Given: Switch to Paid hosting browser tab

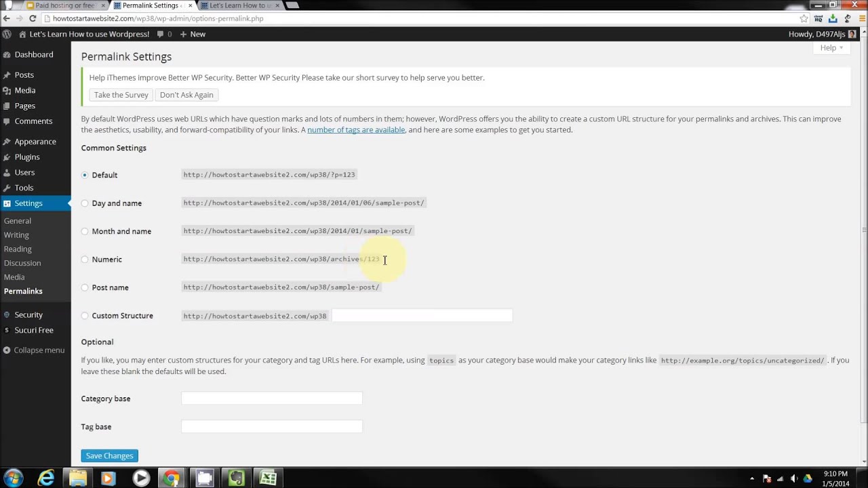Looking at the screenshot, I should 65,5.
